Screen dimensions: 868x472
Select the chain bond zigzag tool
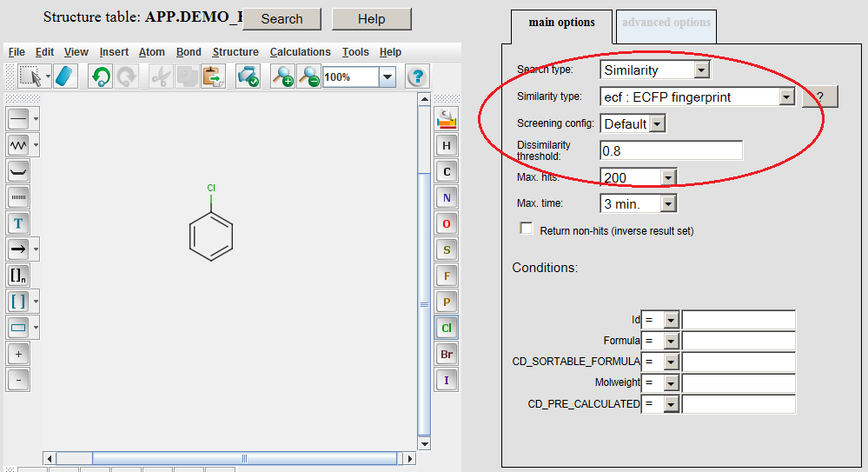click(x=18, y=144)
